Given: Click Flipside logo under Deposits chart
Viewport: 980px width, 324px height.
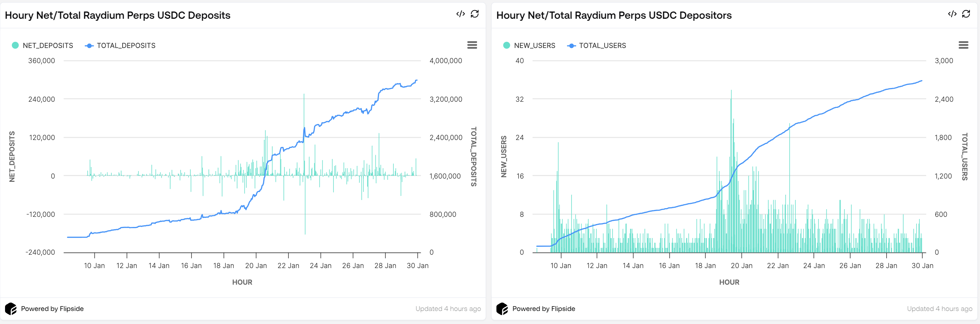Looking at the screenshot, I should tap(11, 308).
